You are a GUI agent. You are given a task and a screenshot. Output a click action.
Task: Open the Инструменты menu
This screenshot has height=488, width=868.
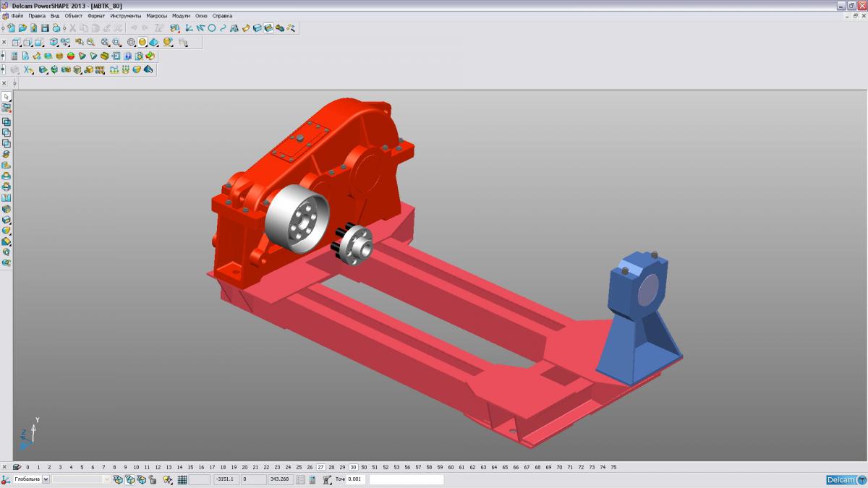click(x=126, y=15)
